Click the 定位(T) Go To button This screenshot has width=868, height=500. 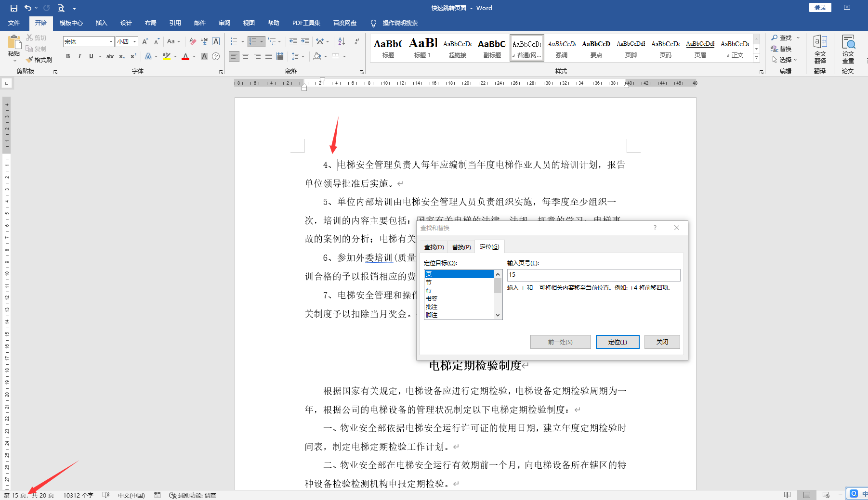pyautogui.click(x=617, y=342)
